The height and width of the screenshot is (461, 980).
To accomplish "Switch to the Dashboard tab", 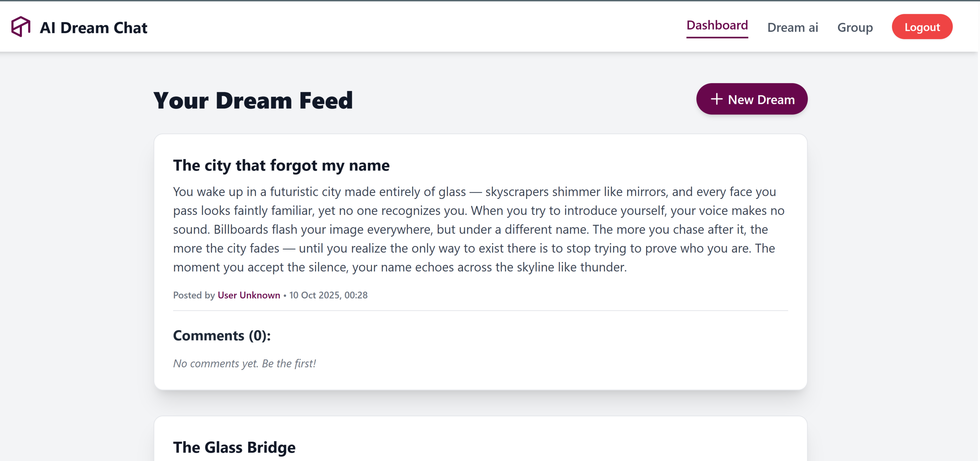I will [717, 25].
